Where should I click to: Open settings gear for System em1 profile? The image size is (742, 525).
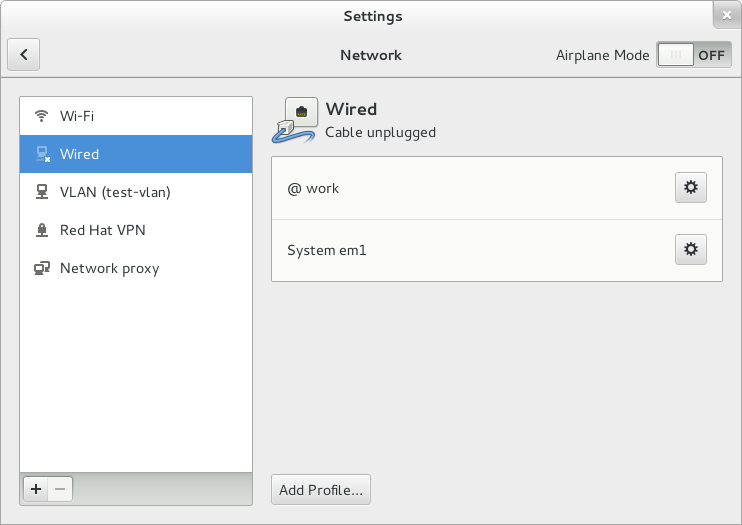690,249
